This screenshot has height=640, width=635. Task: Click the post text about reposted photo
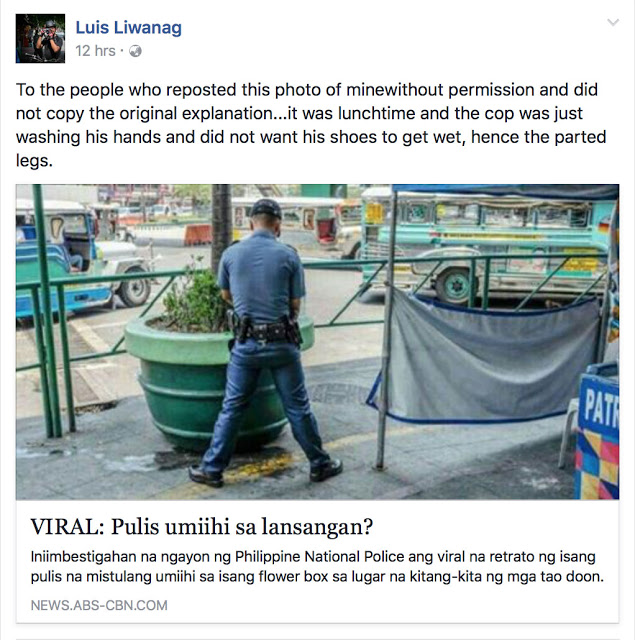click(x=311, y=125)
